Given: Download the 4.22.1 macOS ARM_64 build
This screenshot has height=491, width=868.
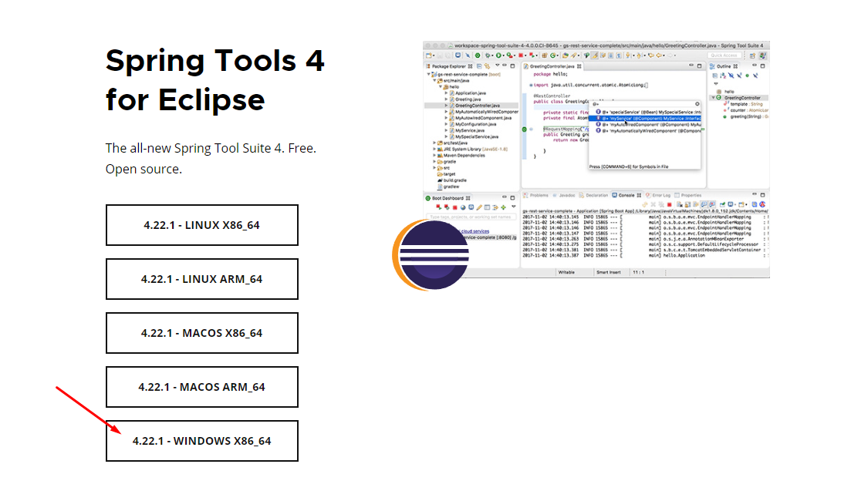Looking at the screenshot, I should [202, 387].
